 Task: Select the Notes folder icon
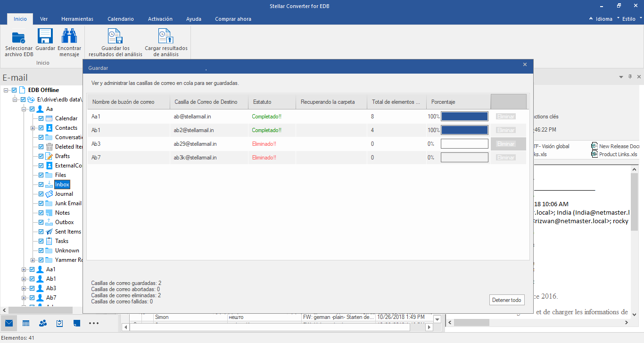point(49,213)
